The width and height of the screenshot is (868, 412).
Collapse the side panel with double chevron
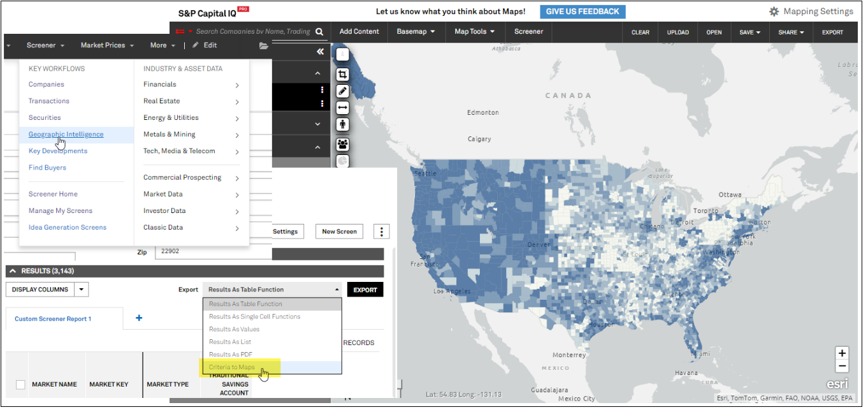(320, 52)
